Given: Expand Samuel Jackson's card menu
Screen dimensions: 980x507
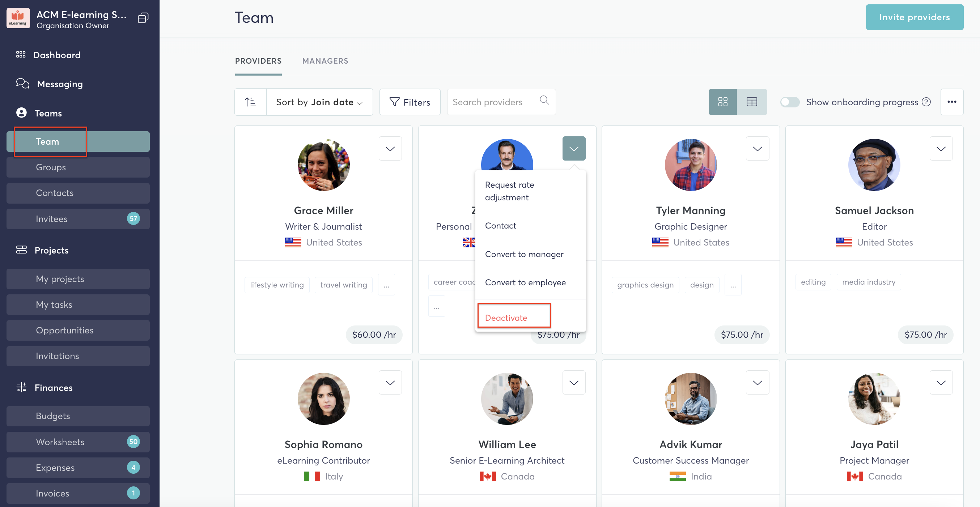Looking at the screenshot, I should pos(941,149).
